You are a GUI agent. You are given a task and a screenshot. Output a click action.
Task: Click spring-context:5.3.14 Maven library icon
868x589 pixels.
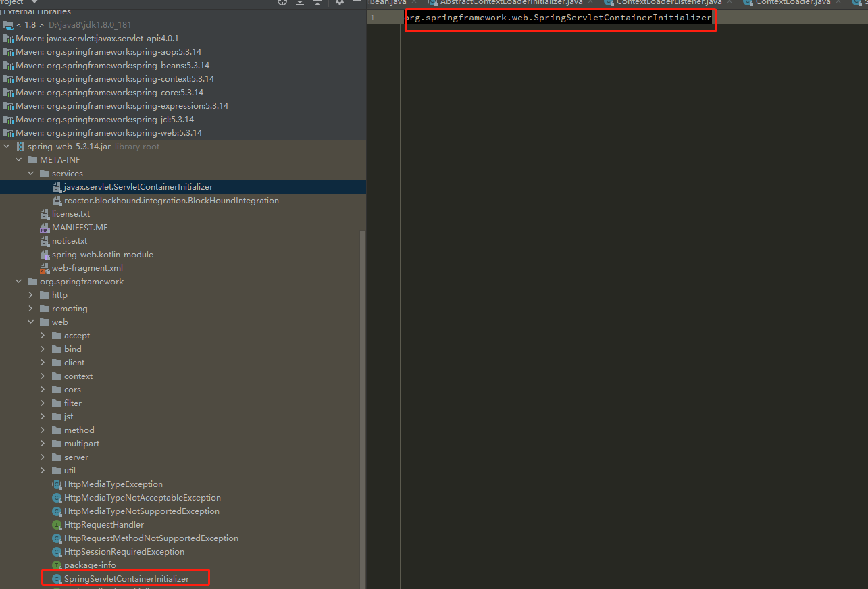8,79
